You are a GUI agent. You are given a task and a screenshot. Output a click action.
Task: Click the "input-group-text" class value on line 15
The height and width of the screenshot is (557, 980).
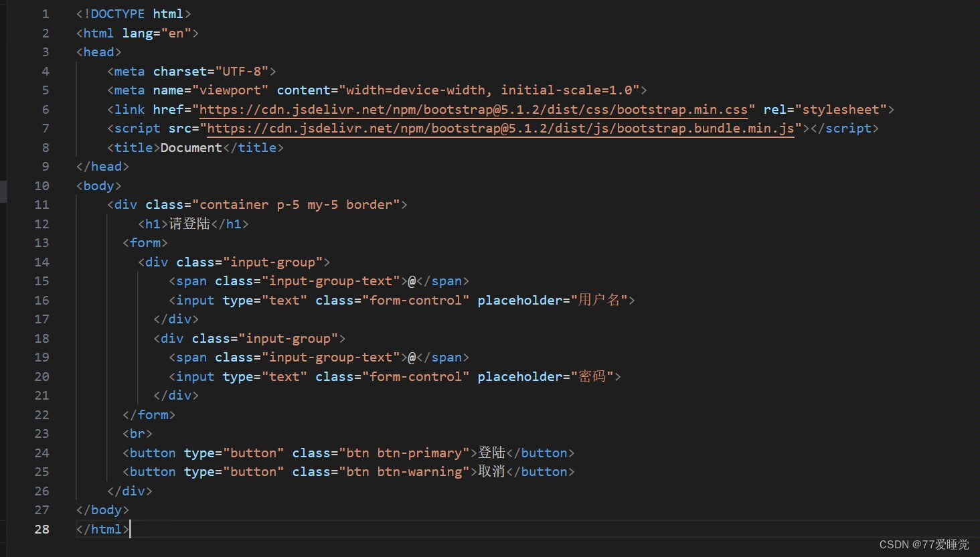point(331,281)
